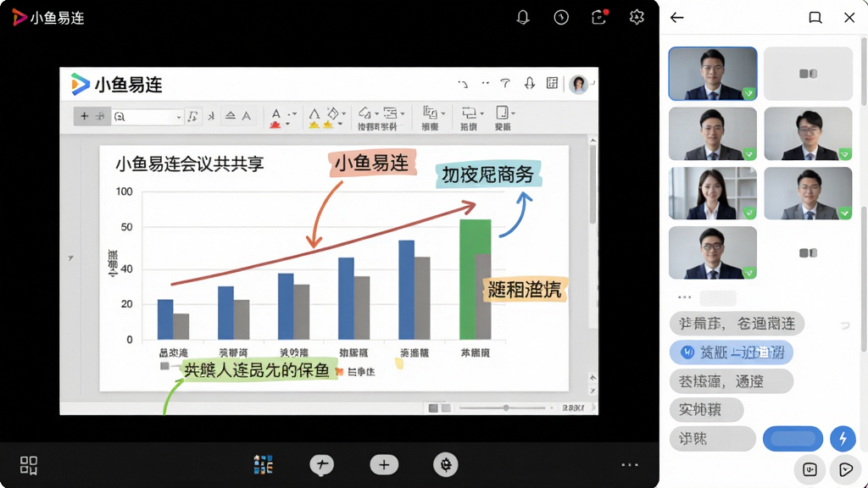Click the zoom slider handle in status bar
The height and width of the screenshot is (488, 868).
(x=505, y=408)
